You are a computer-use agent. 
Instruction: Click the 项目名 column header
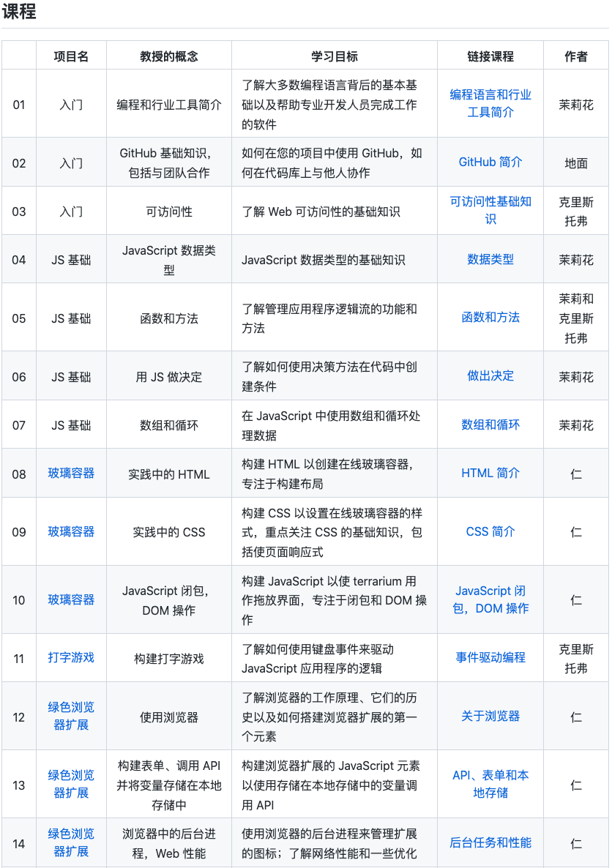point(71,56)
